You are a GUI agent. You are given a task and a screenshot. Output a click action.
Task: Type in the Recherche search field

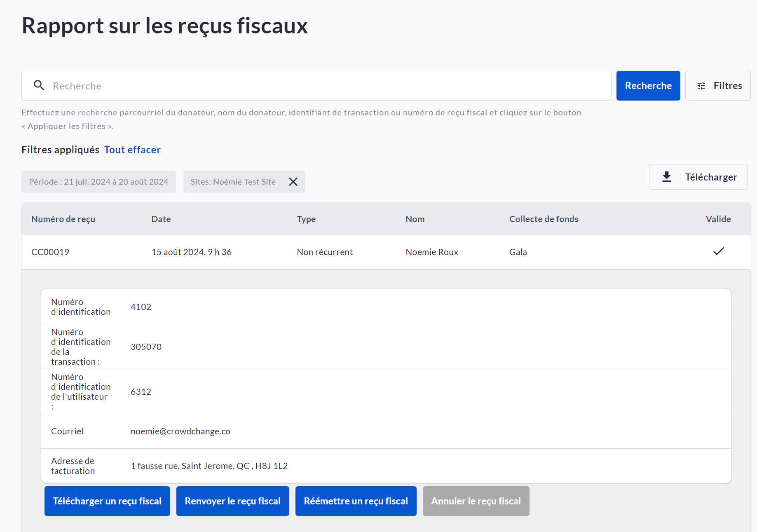point(321,86)
